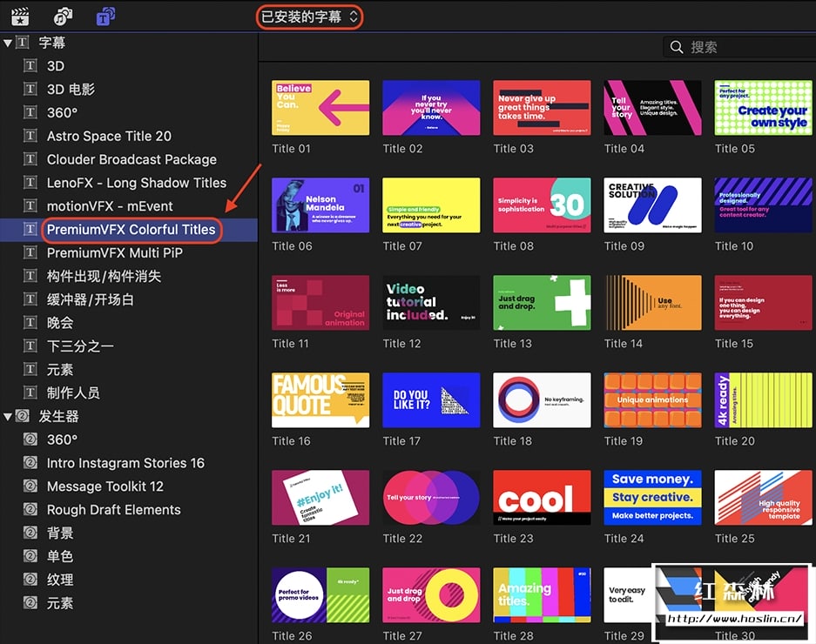The height and width of the screenshot is (644, 816).
Task: Select the Title 27 Just drag and drop thumbnail
Action: (x=431, y=595)
